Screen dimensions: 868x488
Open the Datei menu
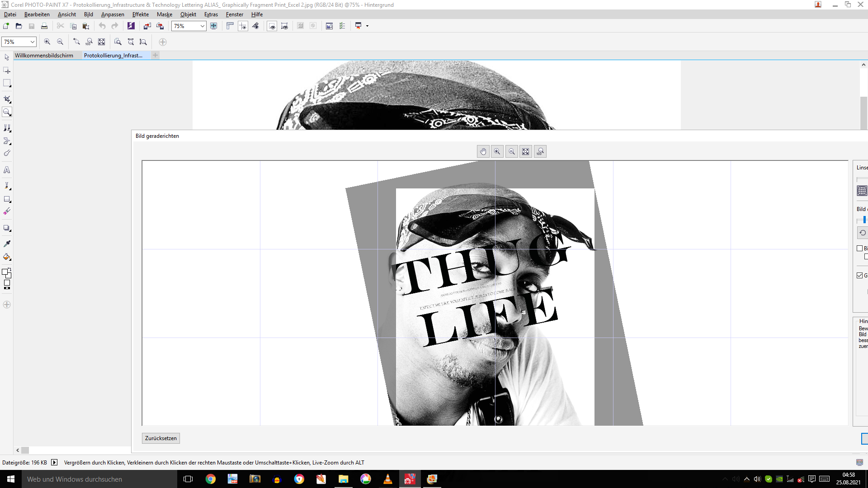pyautogui.click(x=10, y=14)
